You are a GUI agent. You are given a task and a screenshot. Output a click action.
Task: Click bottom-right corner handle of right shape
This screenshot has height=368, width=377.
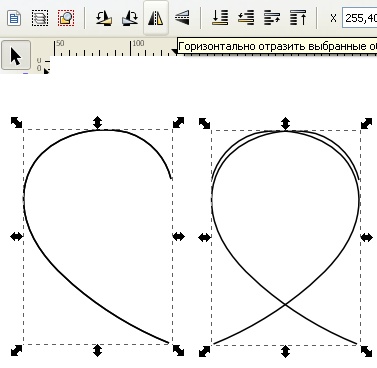[x=366, y=351]
